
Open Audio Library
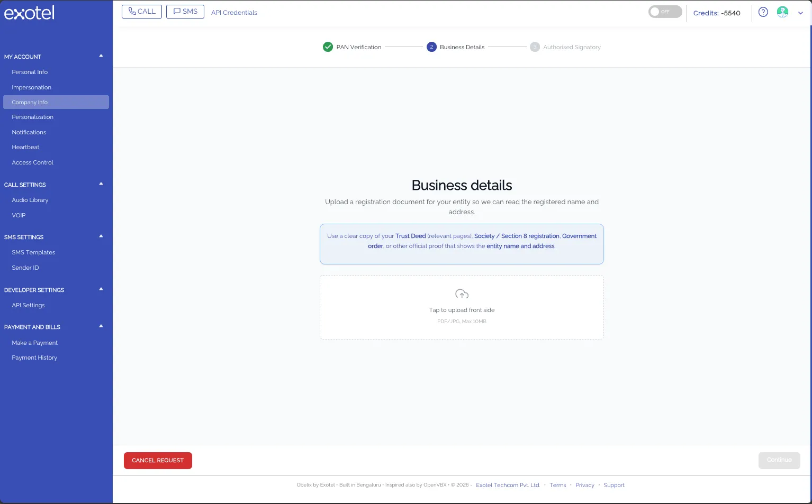pos(30,200)
